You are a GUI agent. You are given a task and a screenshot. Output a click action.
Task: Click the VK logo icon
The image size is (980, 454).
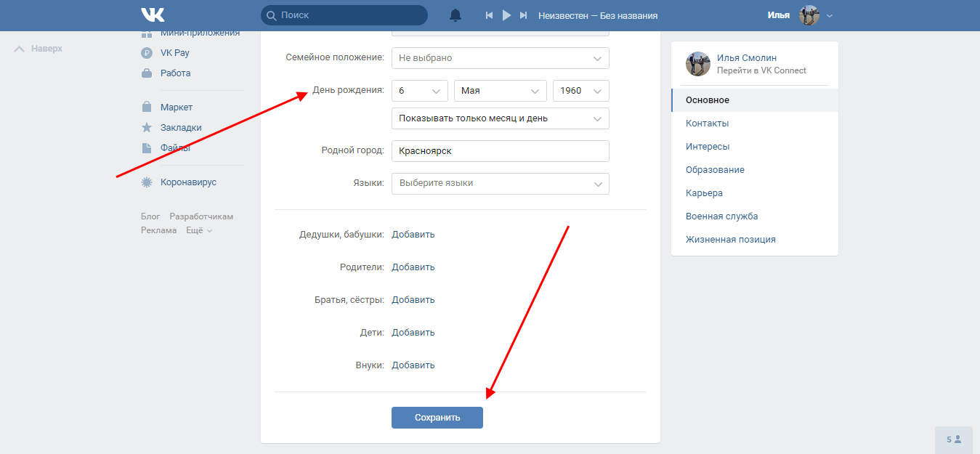[153, 15]
